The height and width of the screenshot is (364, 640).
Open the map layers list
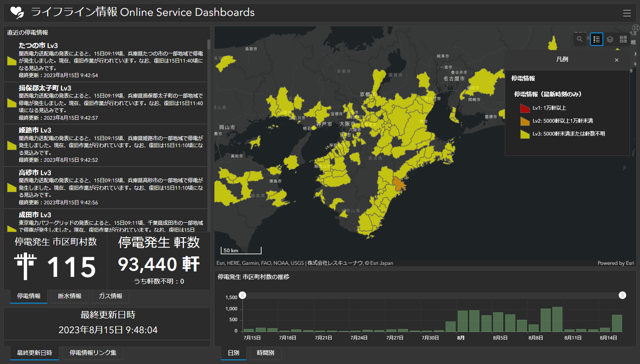click(x=610, y=39)
